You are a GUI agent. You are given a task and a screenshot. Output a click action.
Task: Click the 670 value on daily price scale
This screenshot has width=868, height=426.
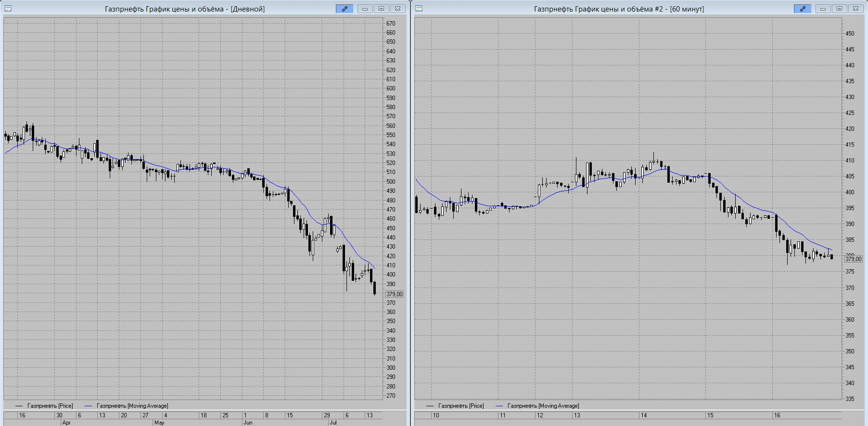point(391,24)
